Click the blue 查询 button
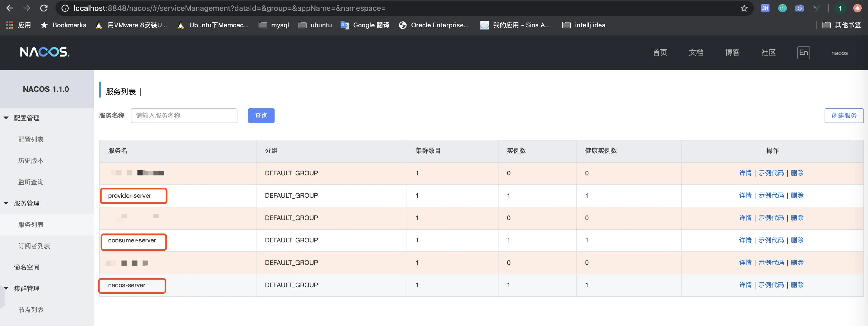This screenshot has width=868, height=326. point(261,116)
